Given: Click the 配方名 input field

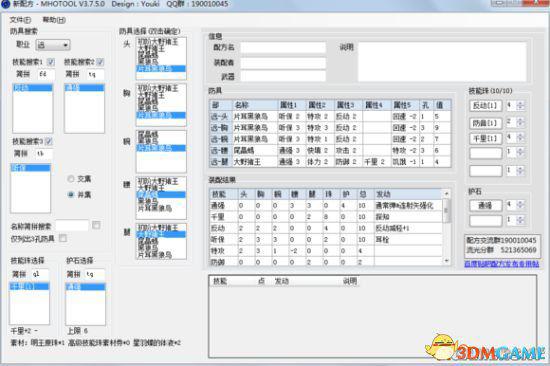Looking at the screenshot, I should 283,47.
